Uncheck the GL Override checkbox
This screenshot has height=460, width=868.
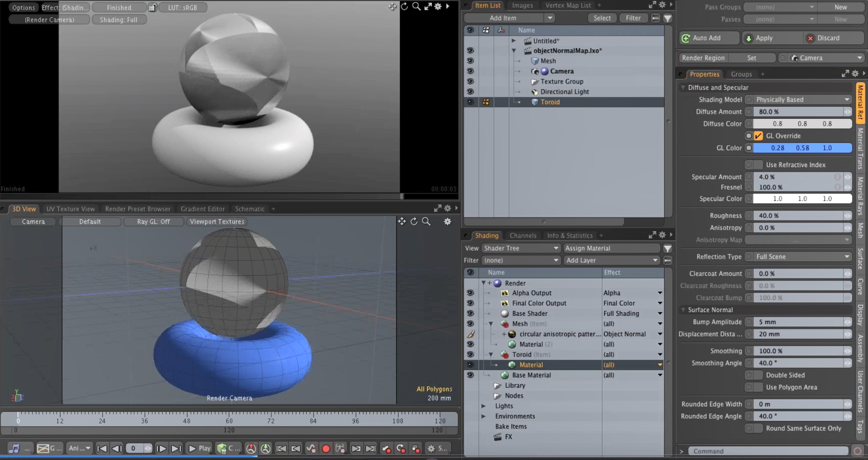point(758,136)
